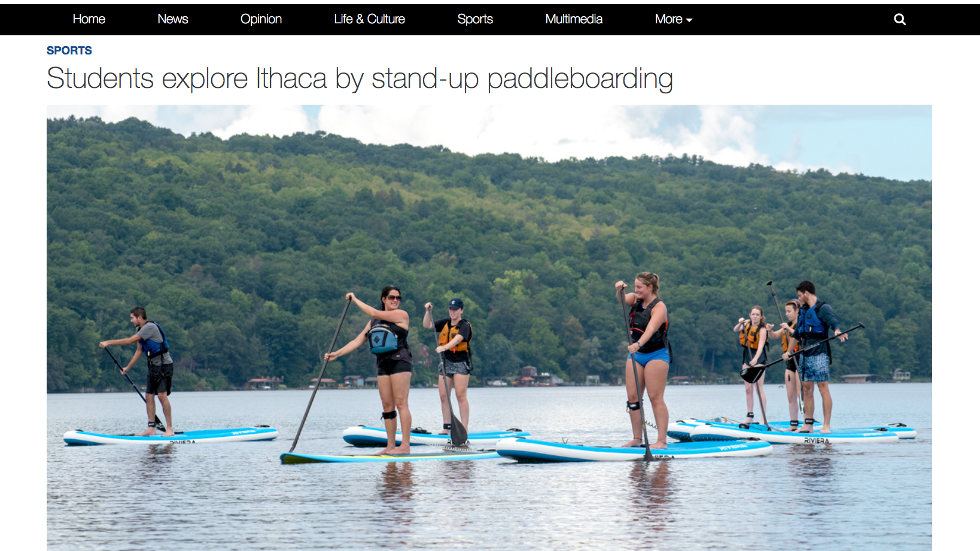Click the RIVIERA logo on rightmost board
Screen dimensions: 980x551
pyautogui.click(x=817, y=441)
